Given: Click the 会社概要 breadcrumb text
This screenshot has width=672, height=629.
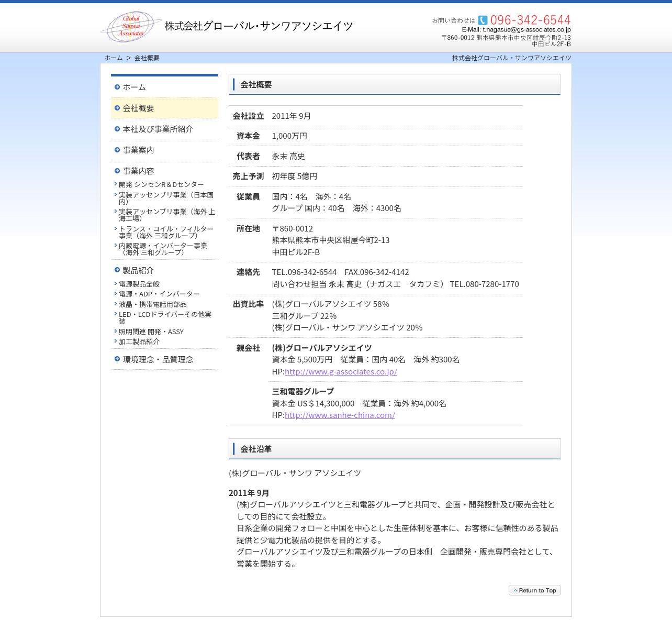Looking at the screenshot, I should coord(147,58).
